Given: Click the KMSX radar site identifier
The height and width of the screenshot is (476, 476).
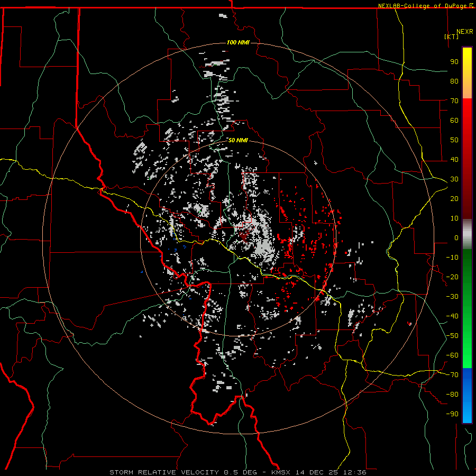Looking at the screenshot, I should pos(280,472).
